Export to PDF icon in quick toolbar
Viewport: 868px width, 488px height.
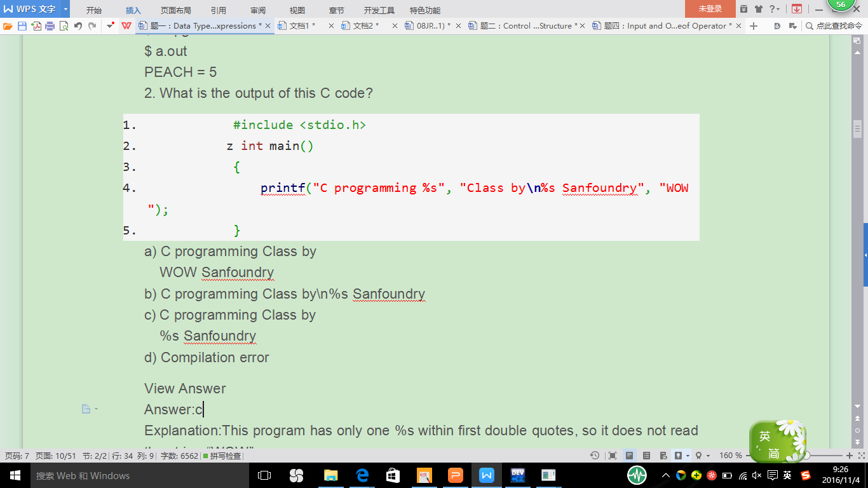coord(36,26)
